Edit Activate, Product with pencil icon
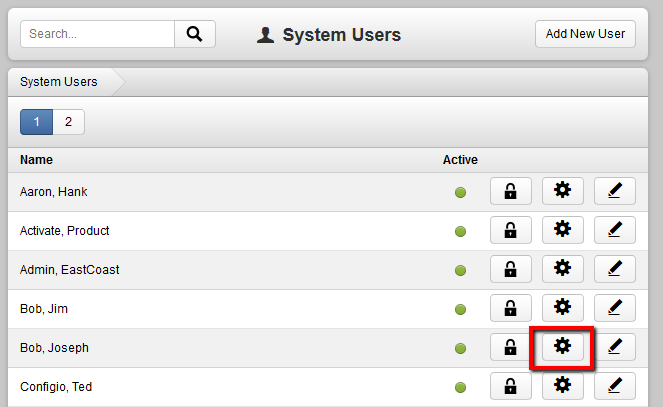The width and height of the screenshot is (663, 407). (x=615, y=230)
